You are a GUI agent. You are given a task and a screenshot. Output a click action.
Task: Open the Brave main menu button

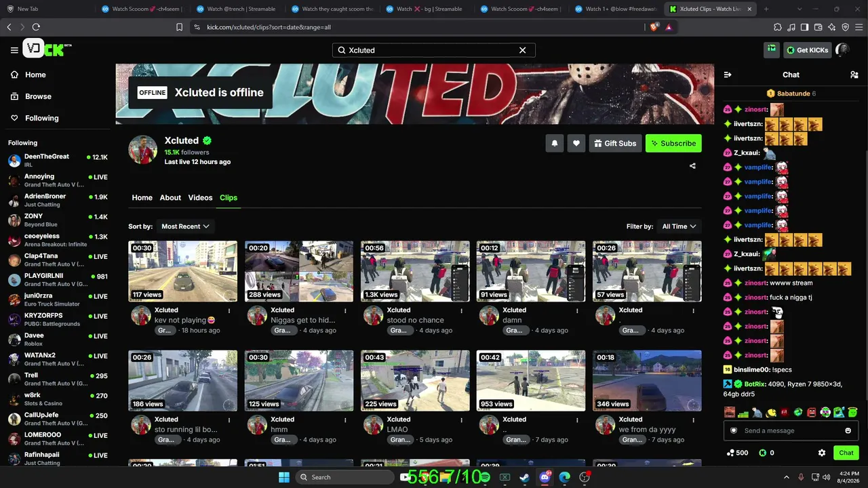(x=859, y=27)
